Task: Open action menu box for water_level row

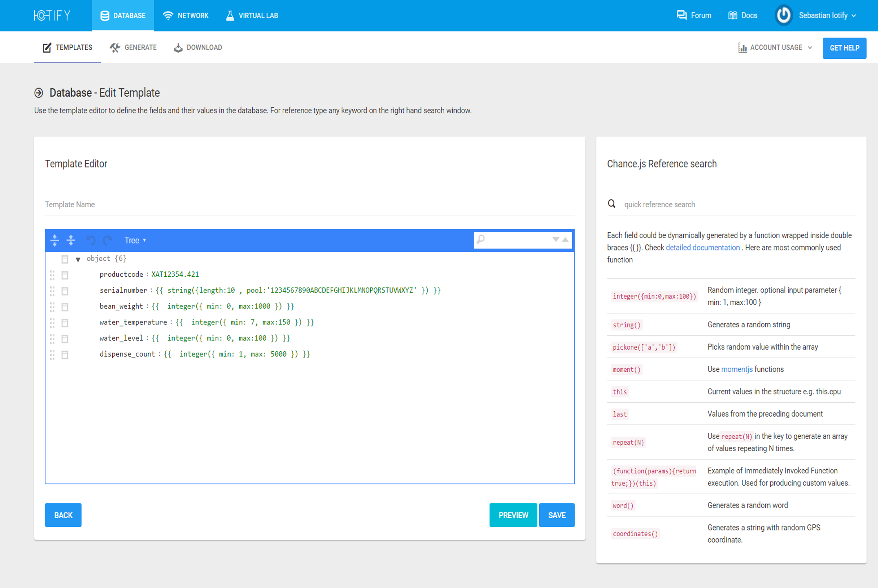Action: [x=65, y=339]
